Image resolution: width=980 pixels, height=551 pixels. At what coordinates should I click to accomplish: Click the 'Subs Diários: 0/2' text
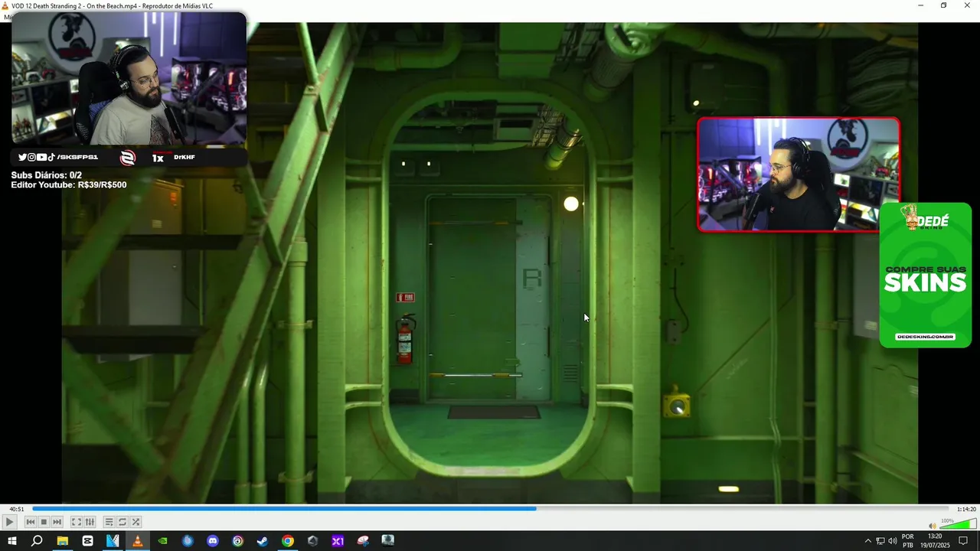pyautogui.click(x=46, y=175)
